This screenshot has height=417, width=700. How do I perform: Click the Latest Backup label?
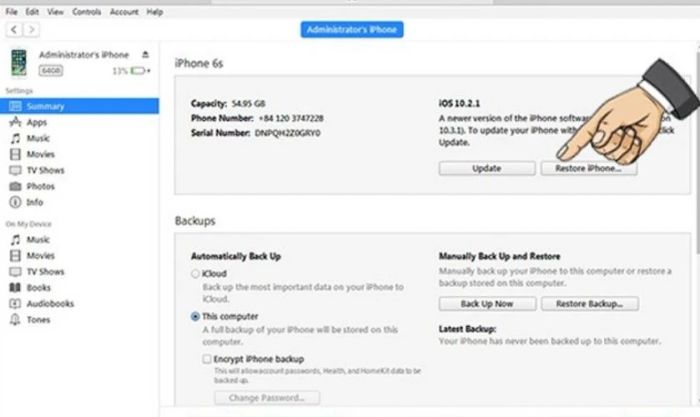[x=467, y=329]
